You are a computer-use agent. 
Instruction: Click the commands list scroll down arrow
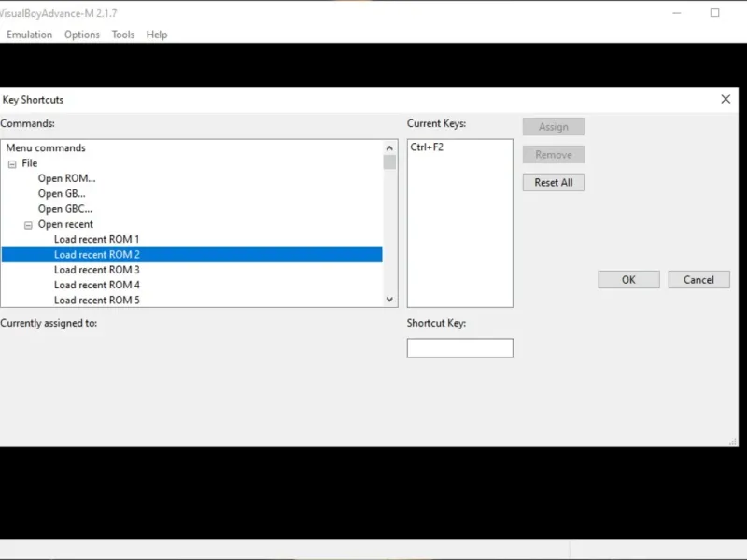[389, 300]
